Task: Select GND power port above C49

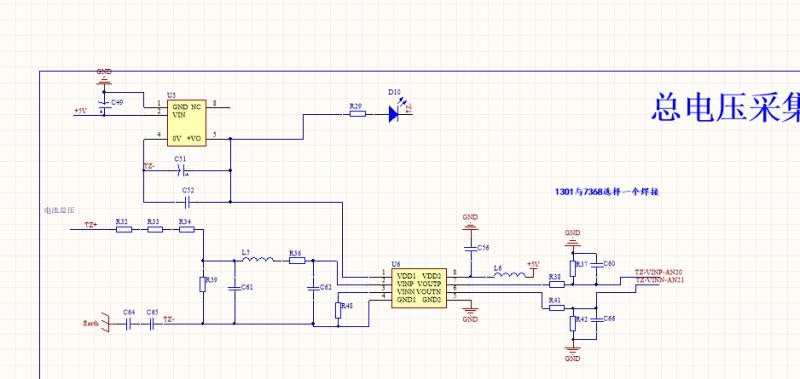Action: click(104, 77)
